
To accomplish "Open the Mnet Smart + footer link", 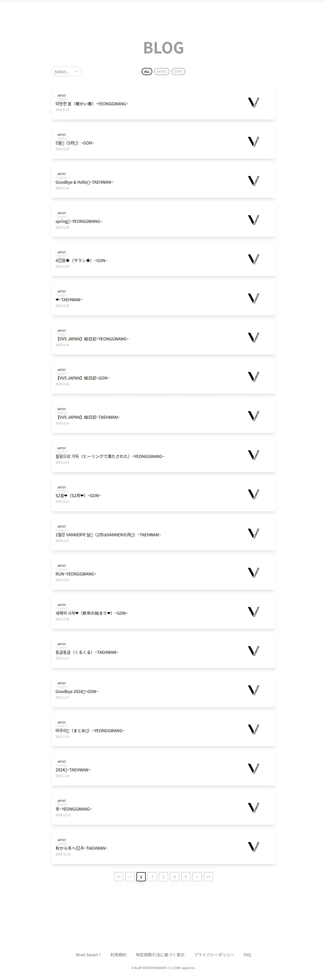I will pyautogui.click(x=88, y=955).
